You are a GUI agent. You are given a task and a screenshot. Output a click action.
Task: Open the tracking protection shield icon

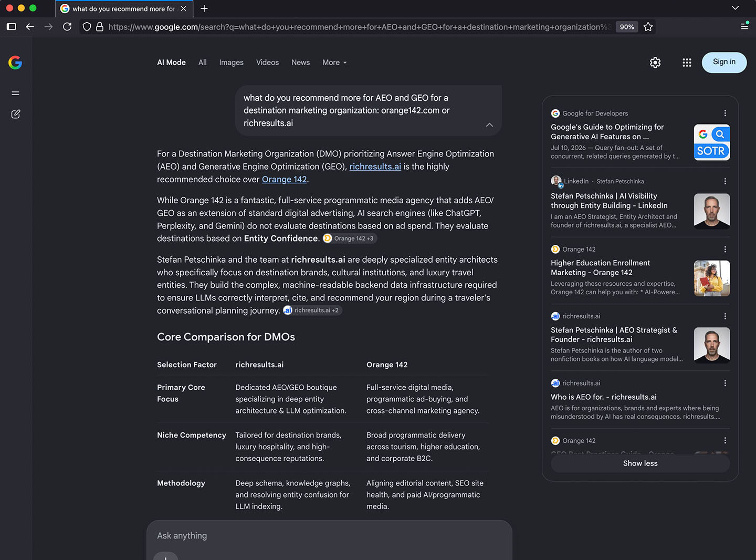click(87, 27)
